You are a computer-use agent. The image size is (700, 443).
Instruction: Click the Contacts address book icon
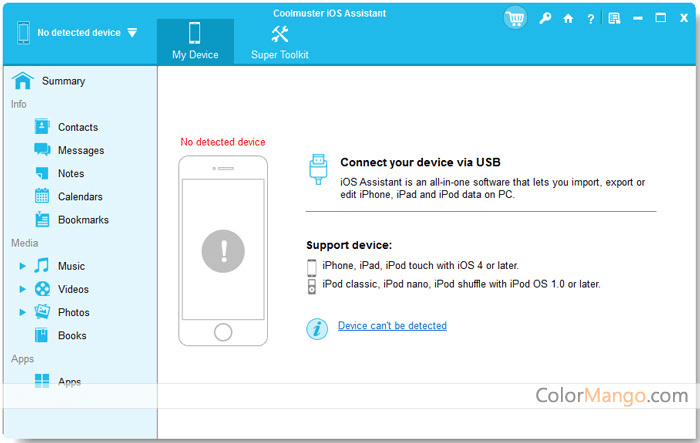pos(42,127)
